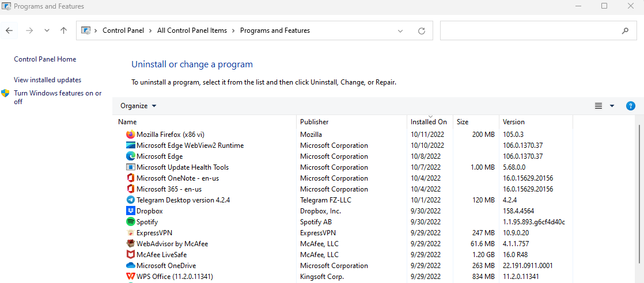Image resolution: width=644 pixels, height=283 pixels.
Task: Refresh the Programs and Features list
Action: tap(421, 30)
